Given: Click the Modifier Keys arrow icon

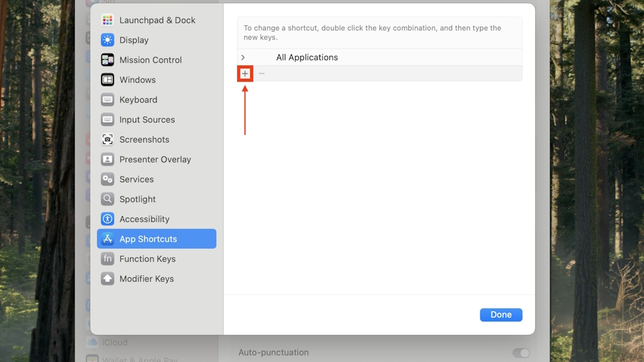Looking at the screenshot, I should tap(108, 278).
